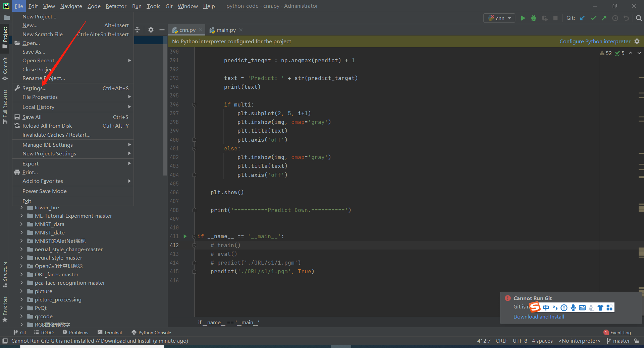Open Terminal tool window

coord(110,333)
